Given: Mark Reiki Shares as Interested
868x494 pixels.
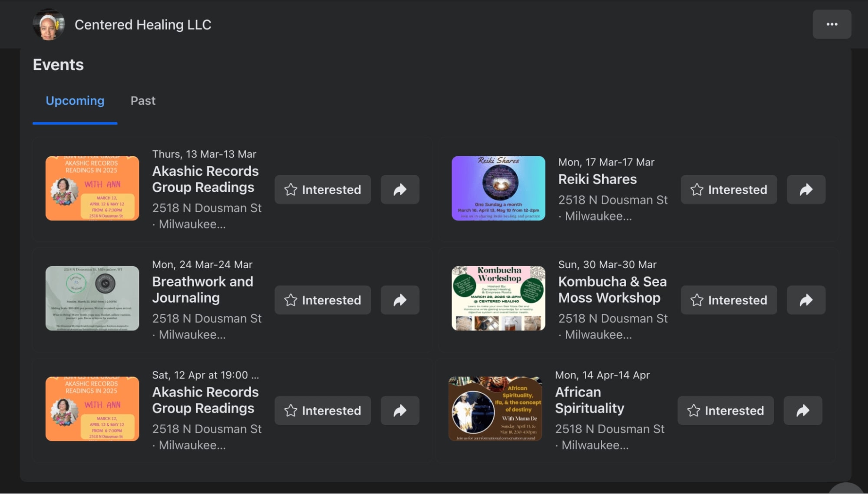Looking at the screenshot, I should [x=729, y=190].
